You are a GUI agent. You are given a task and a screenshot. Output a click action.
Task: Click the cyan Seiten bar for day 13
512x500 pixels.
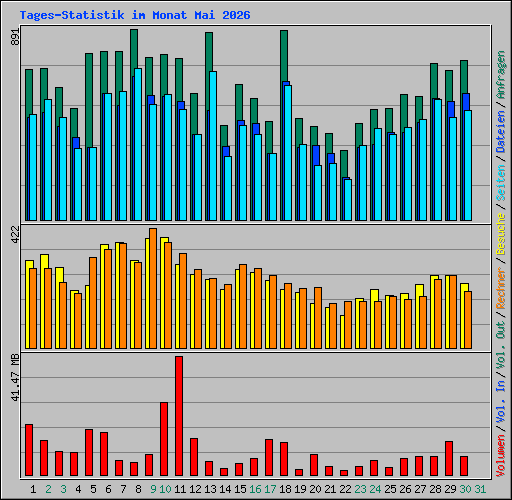point(213,146)
